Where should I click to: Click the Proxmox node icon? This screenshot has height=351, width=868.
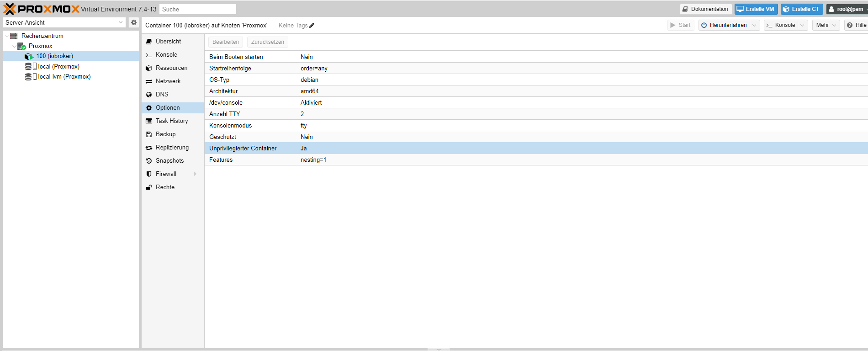(21, 46)
